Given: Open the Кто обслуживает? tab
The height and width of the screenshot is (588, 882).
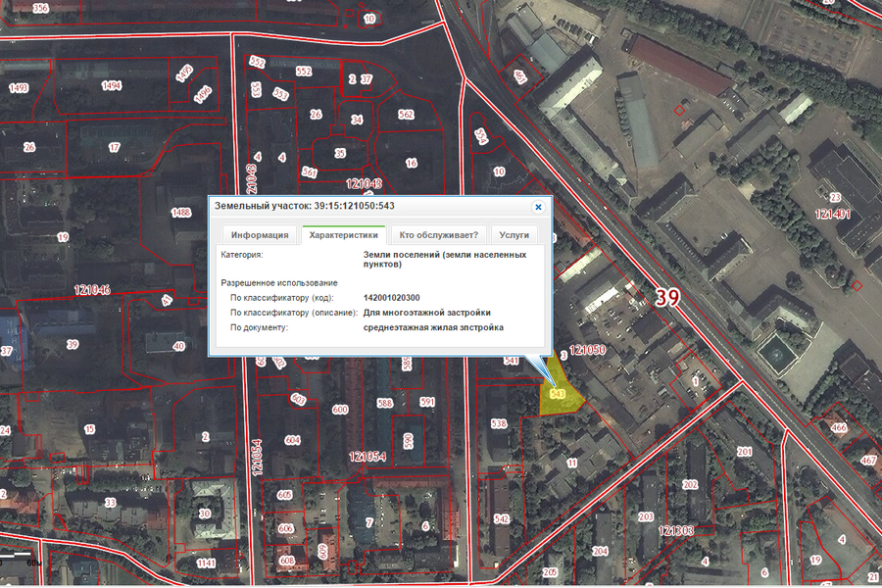Looking at the screenshot, I should coord(438,235).
